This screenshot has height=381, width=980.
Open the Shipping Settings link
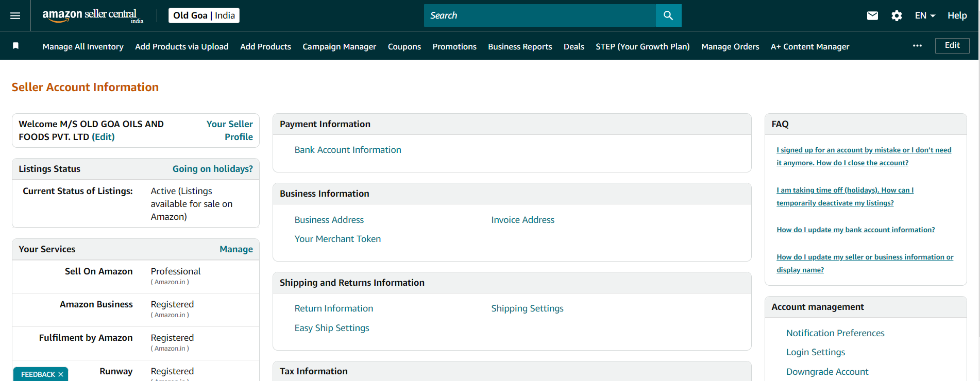[527, 308]
